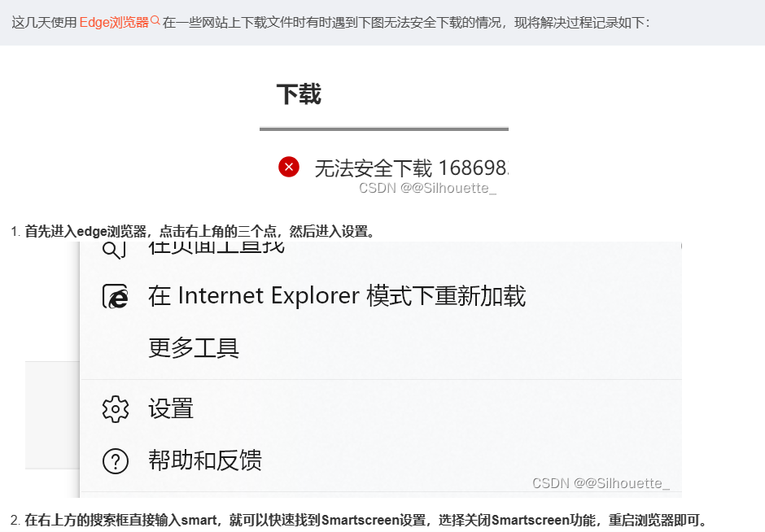This screenshot has width=765, height=532.
Task: Click the settings gear icon
Action: 115,408
